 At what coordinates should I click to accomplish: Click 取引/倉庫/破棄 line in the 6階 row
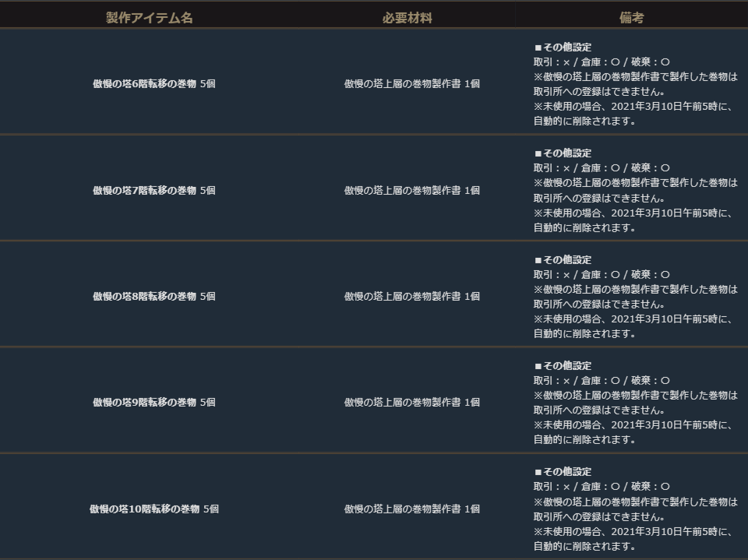click(x=602, y=62)
